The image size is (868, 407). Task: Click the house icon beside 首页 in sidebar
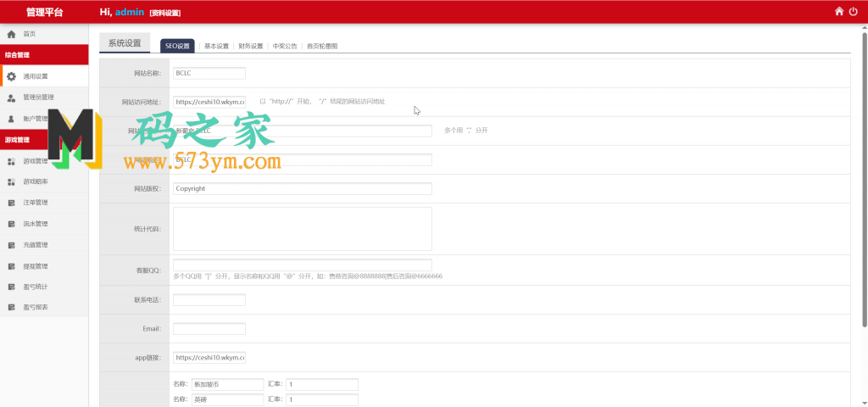[11, 34]
